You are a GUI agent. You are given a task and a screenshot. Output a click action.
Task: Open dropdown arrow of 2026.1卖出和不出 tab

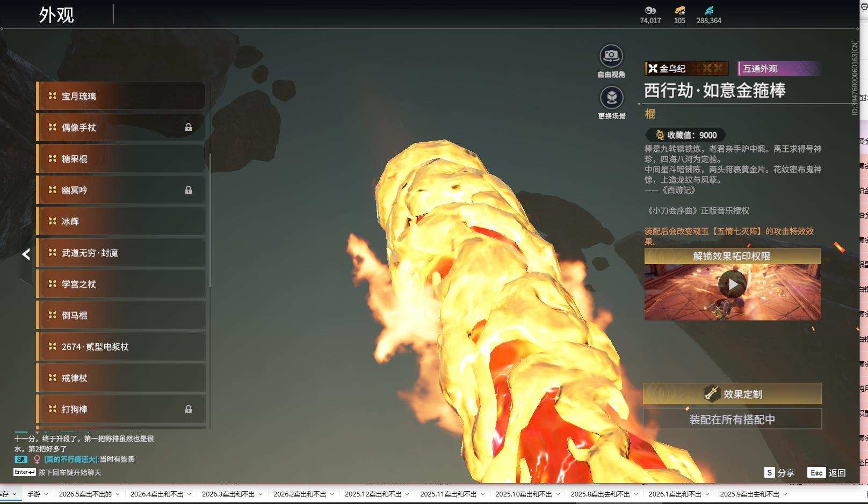[x=707, y=494]
